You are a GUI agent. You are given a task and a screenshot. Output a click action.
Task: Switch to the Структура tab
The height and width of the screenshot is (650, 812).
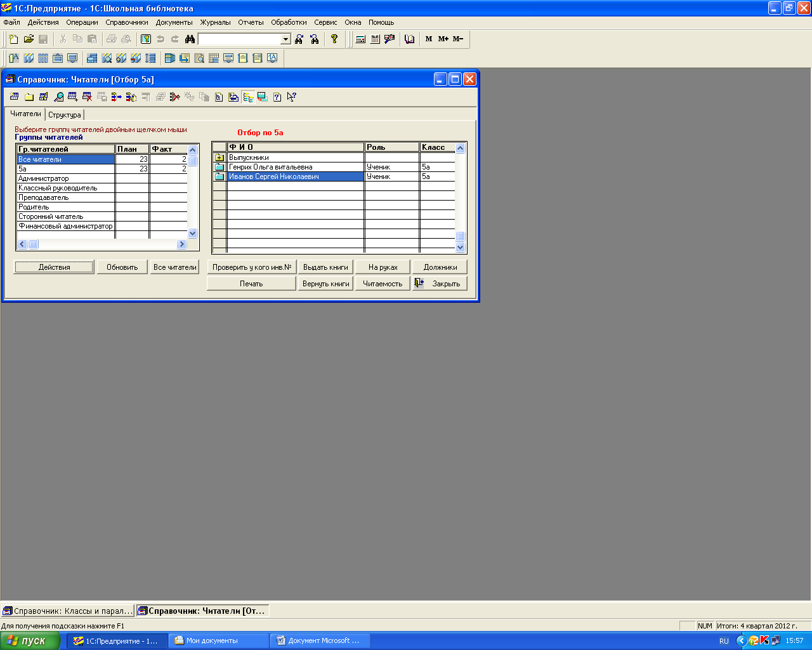65,115
